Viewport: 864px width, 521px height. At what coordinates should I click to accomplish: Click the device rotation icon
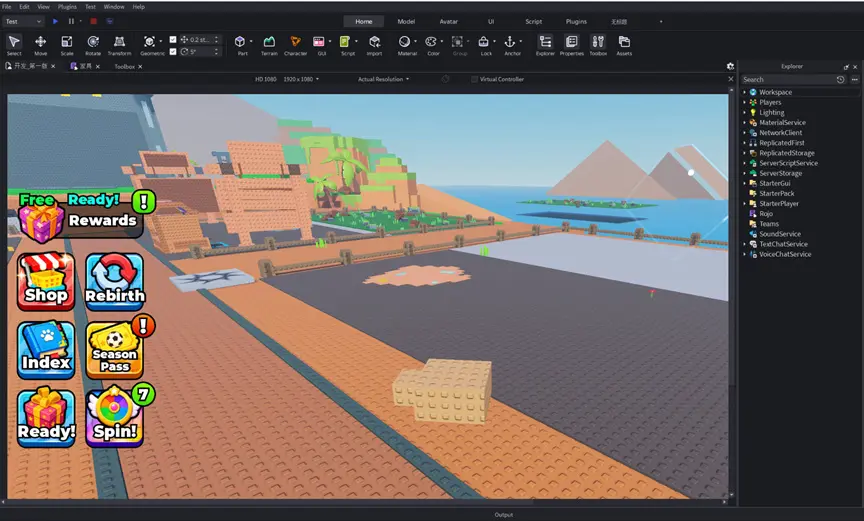(445, 79)
